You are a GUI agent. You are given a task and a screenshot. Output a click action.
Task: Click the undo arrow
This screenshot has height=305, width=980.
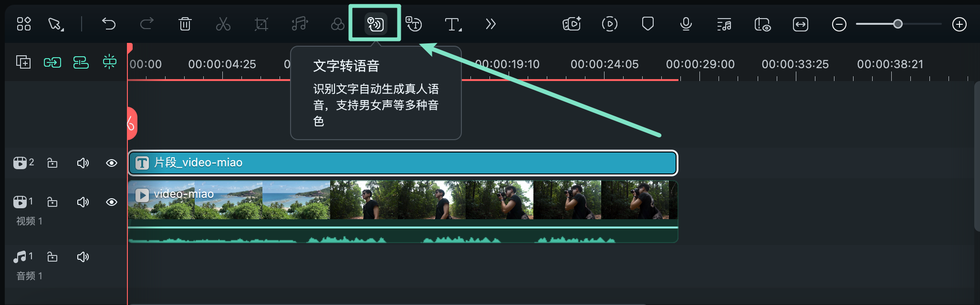tap(109, 24)
